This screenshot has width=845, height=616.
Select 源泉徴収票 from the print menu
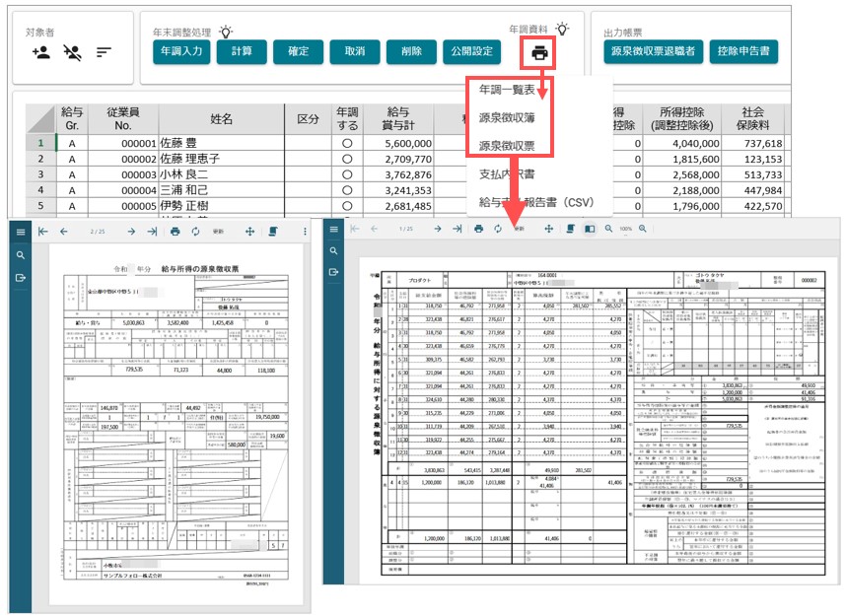click(507, 146)
